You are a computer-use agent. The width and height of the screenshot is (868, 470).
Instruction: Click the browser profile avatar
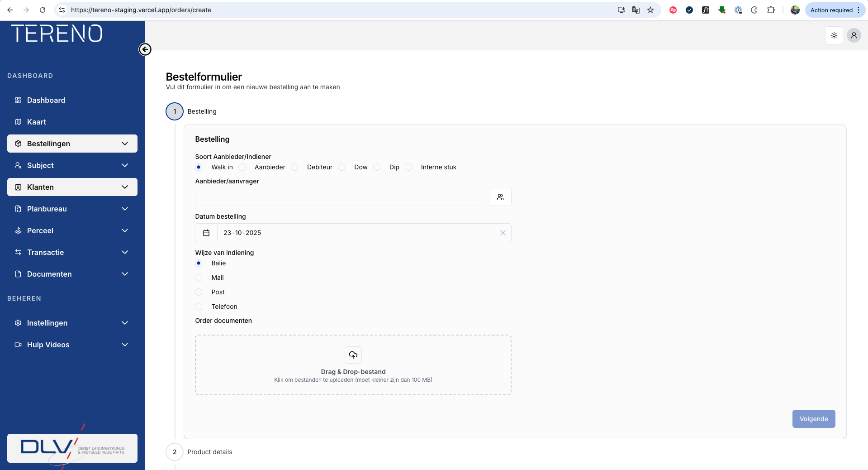[x=795, y=10]
